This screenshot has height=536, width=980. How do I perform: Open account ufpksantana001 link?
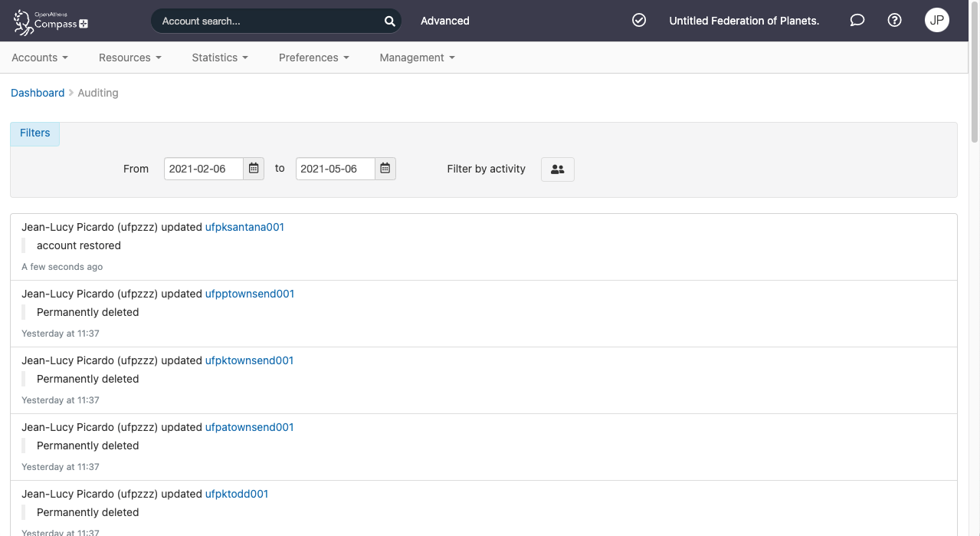(x=244, y=227)
